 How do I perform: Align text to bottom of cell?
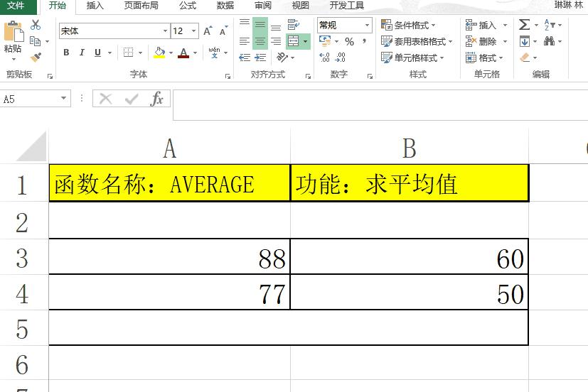click(276, 26)
